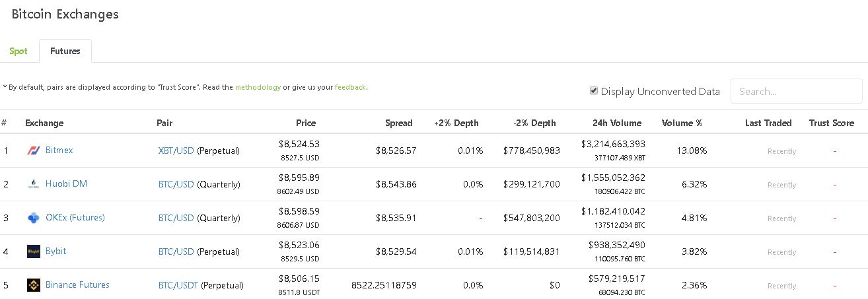Click depth value $299,121,700

pyautogui.click(x=532, y=184)
